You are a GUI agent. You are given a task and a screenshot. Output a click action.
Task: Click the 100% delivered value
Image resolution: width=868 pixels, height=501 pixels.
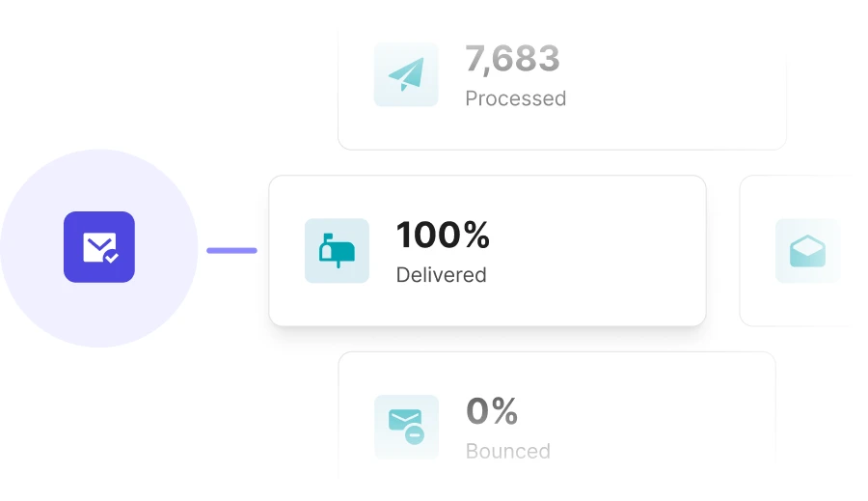click(x=443, y=235)
